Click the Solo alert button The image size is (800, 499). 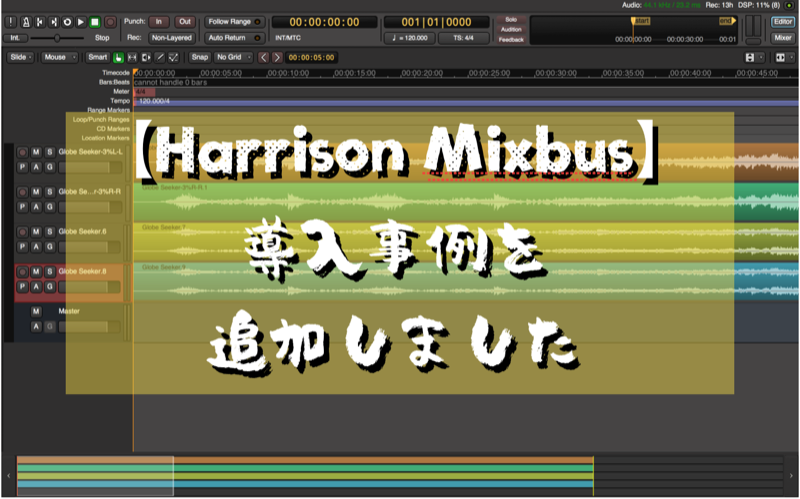511,19
